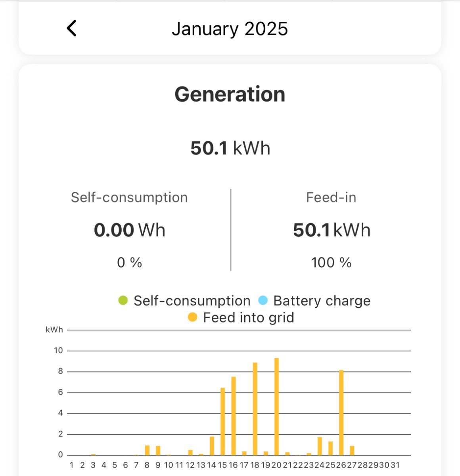Tap the day 15 feed-in bar
Screen dimensions: 460x476
(223, 421)
